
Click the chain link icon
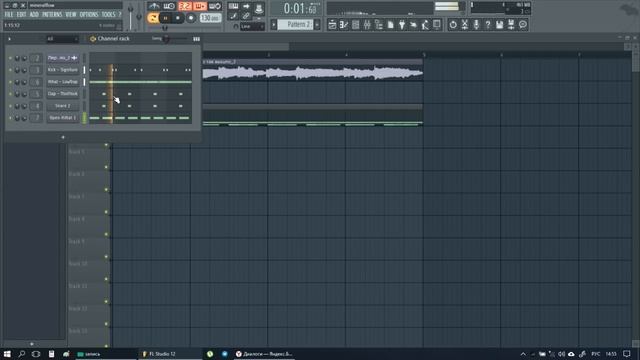tap(246, 16)
